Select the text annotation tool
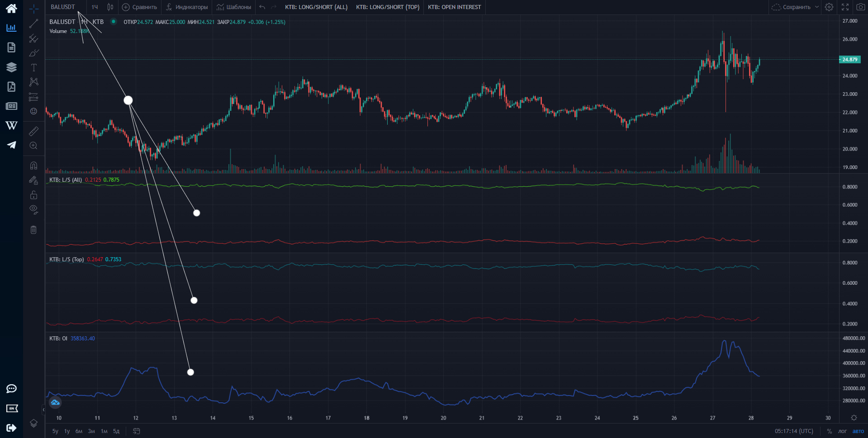Screen dimensions: 868x438 (x=34, y=67)
